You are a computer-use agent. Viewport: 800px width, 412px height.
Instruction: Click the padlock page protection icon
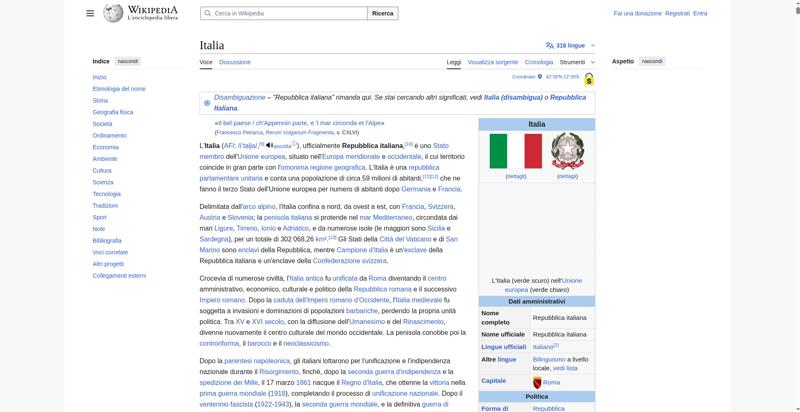coord(589,79)
